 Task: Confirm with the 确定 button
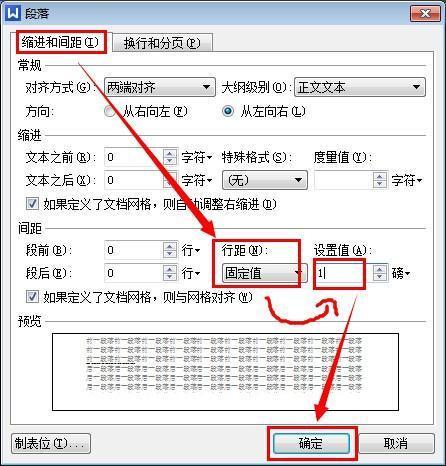[311, 443]
